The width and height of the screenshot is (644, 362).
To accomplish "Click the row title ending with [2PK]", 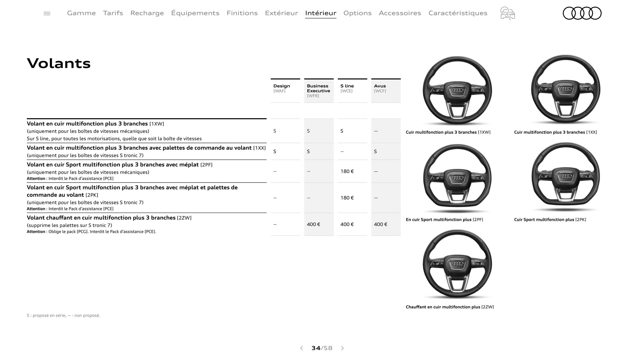I will click(x=132, y=191).
